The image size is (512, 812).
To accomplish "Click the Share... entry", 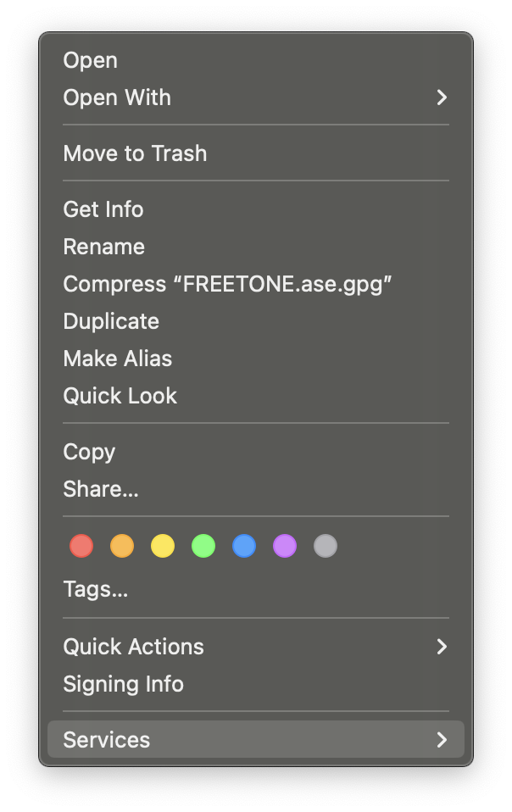I will 100,489.
